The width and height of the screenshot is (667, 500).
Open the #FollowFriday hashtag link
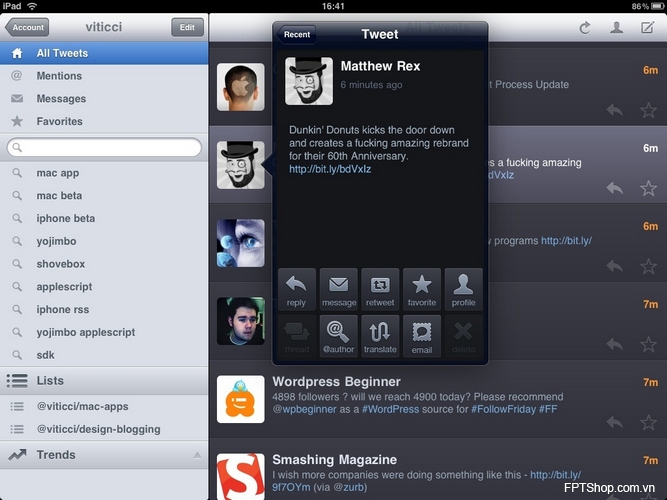[504, 409]
